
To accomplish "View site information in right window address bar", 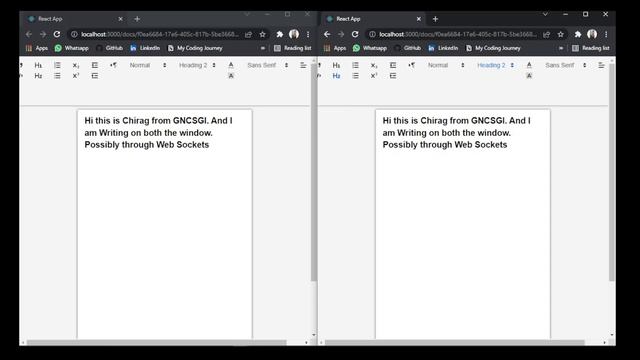I will [372, 34].
